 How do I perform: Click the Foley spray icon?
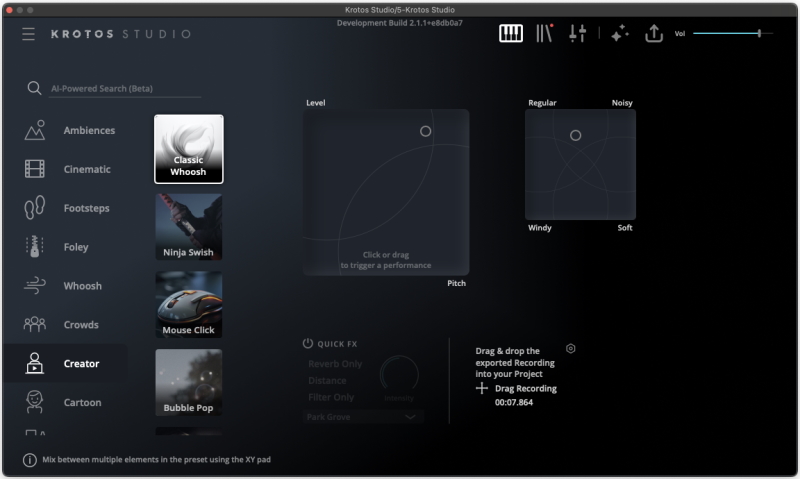coord(35,246)
